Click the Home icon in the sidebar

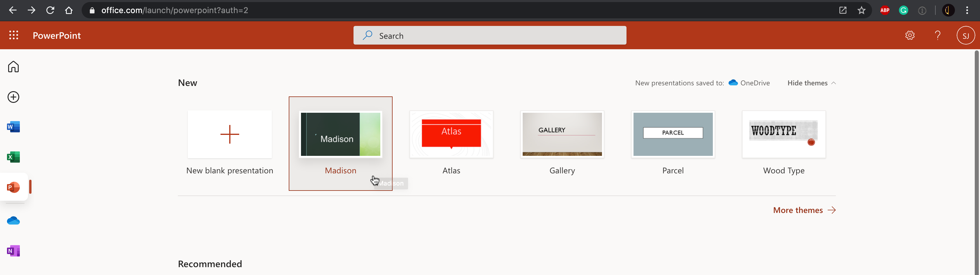point(13,66)
